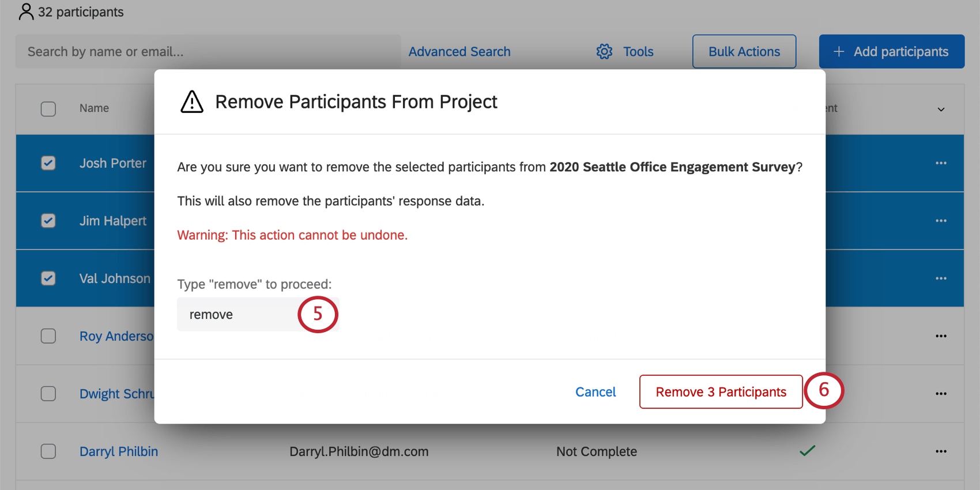Click Cancel to dismiss the dialog

pos(595,391)
